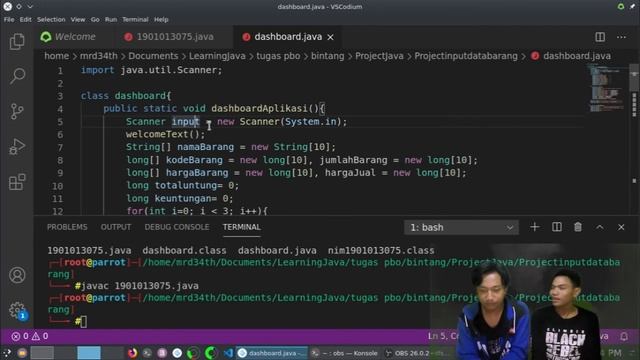Viewport: 640px width, 360px height.
Task: Open errors and warnings count in status bar
Action: click(x=30, y=336)
